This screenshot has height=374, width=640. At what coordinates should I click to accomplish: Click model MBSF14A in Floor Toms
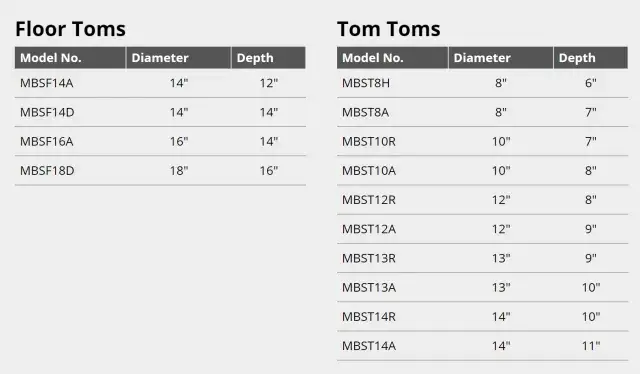coord(47,83)
